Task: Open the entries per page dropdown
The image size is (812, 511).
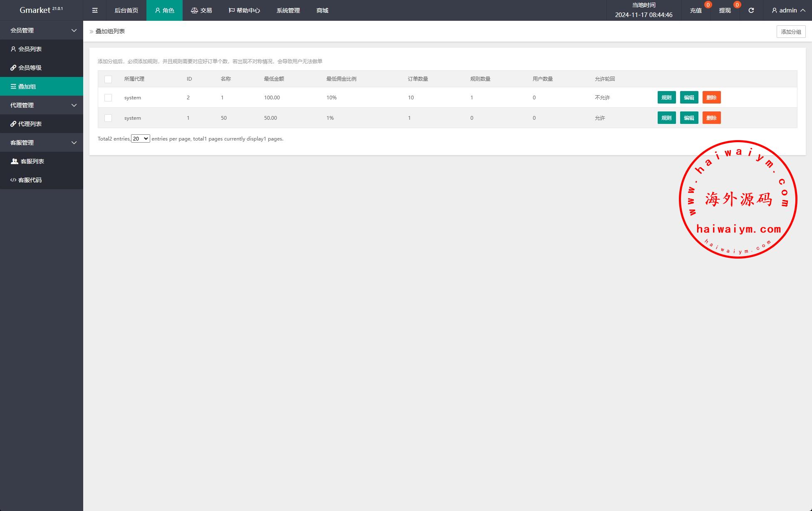Action: pyautogui.click(x=140, y=139)
